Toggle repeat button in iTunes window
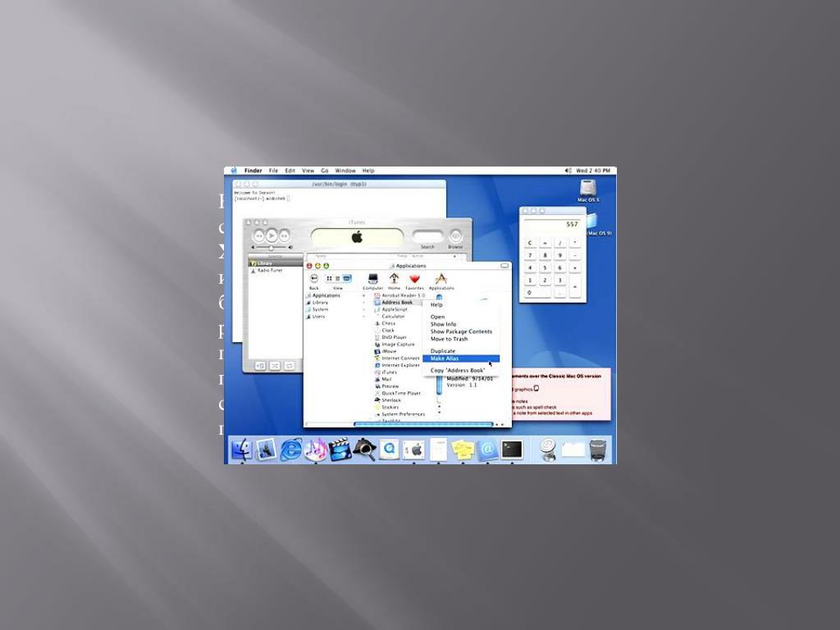Screen dimensions: 840x630 point(290,365)
